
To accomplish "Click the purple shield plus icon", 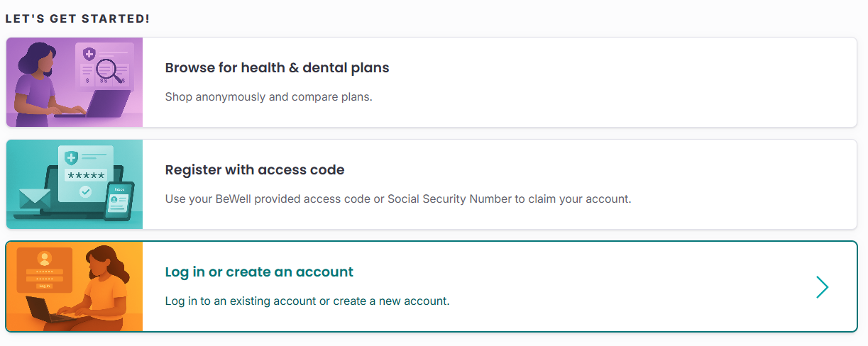I will click(89, 53).
